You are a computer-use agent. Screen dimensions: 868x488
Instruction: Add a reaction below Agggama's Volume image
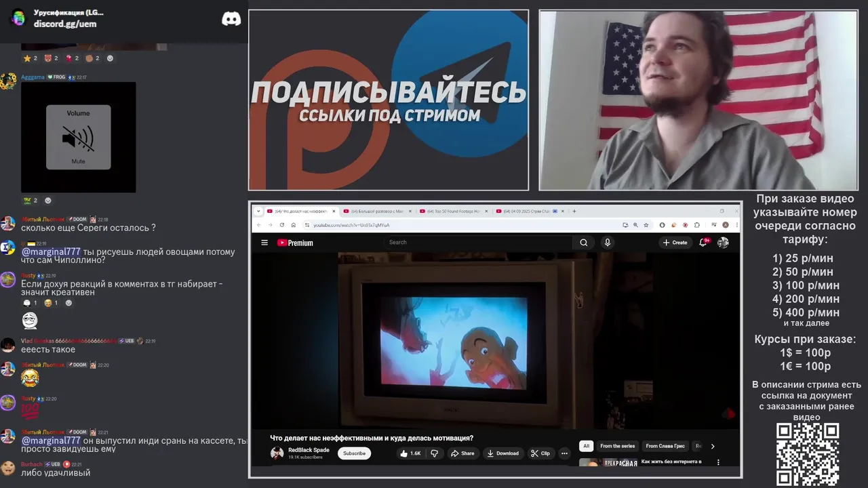47,201
